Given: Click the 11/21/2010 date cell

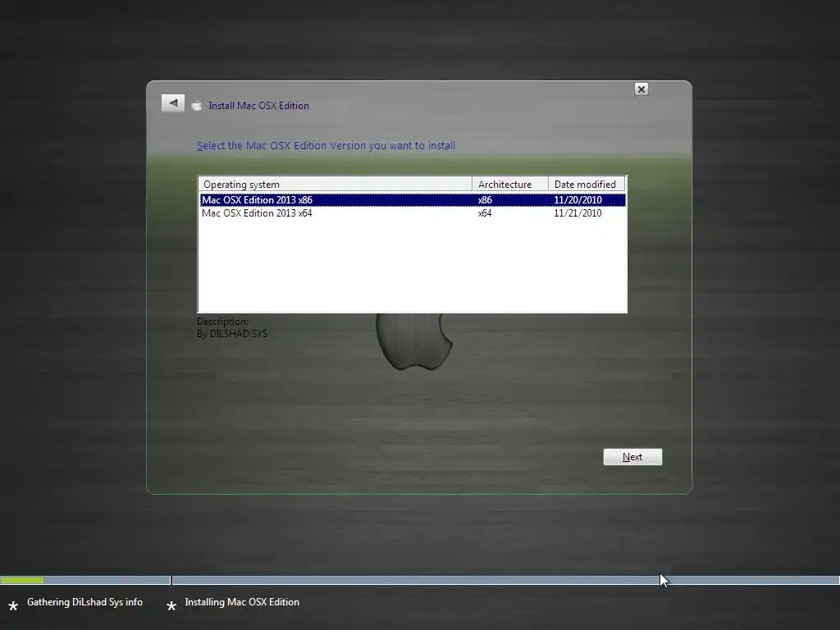Looking at the screenshot, I should tap(577, 213).
